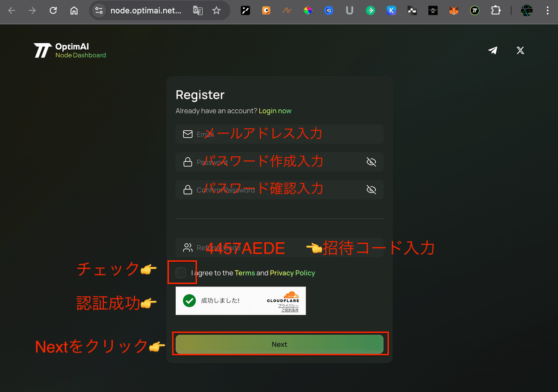This screenshot has height=392, width=558.
Task: Open Telegram via the paper plane icon
Action: tap(493, 50)
